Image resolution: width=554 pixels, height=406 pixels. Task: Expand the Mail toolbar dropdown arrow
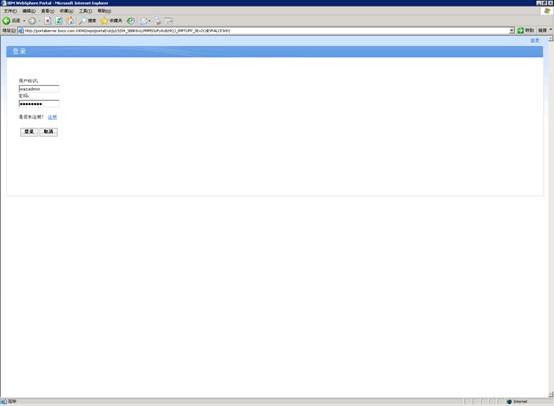coord(149,21)
